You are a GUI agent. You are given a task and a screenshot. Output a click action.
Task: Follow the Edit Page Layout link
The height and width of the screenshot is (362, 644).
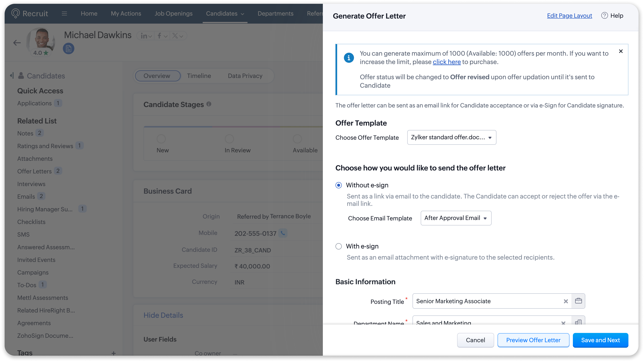[x=569, y=16]
